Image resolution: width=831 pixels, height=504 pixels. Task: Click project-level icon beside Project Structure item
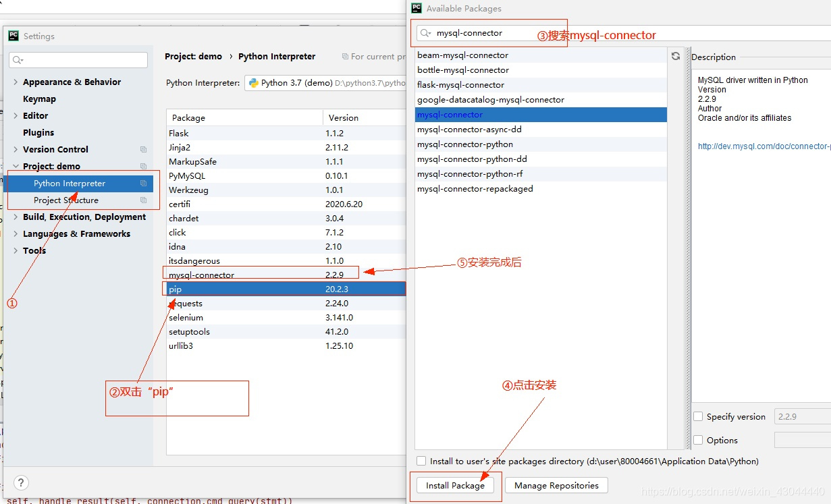(143, 200)
